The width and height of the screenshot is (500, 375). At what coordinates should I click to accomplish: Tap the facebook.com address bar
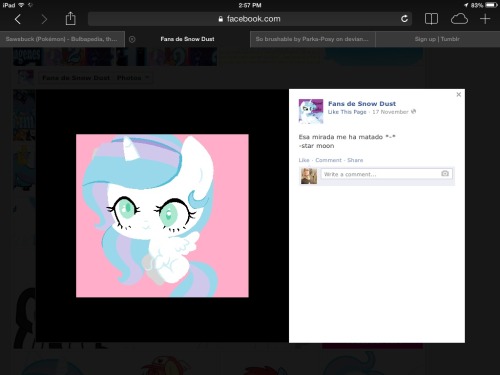pyautogui.click(x=250, y=19)
